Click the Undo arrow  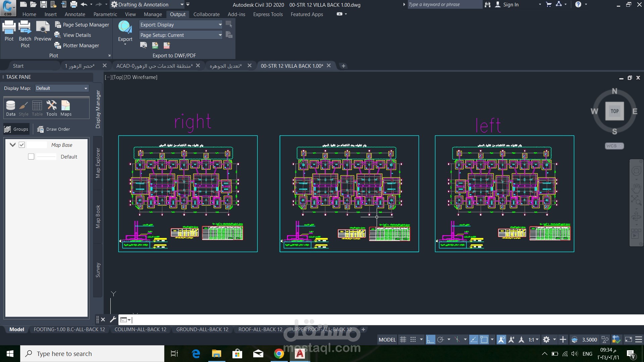click(x=84, y=4)
